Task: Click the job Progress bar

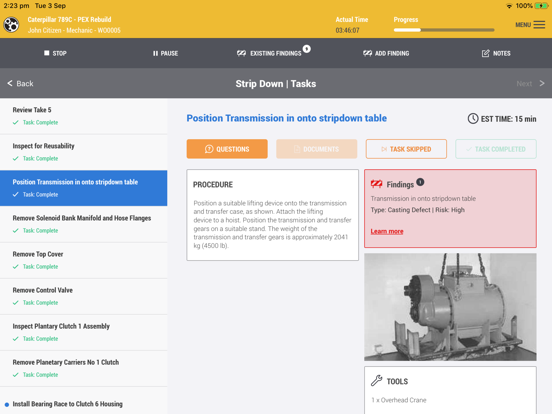Action: (x=444, y=30)
